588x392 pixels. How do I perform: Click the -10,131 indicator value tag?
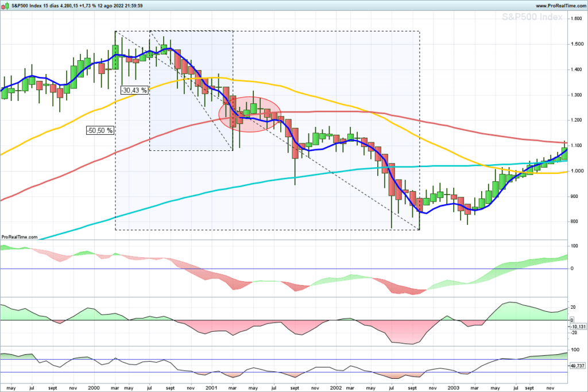pos(578,327)
